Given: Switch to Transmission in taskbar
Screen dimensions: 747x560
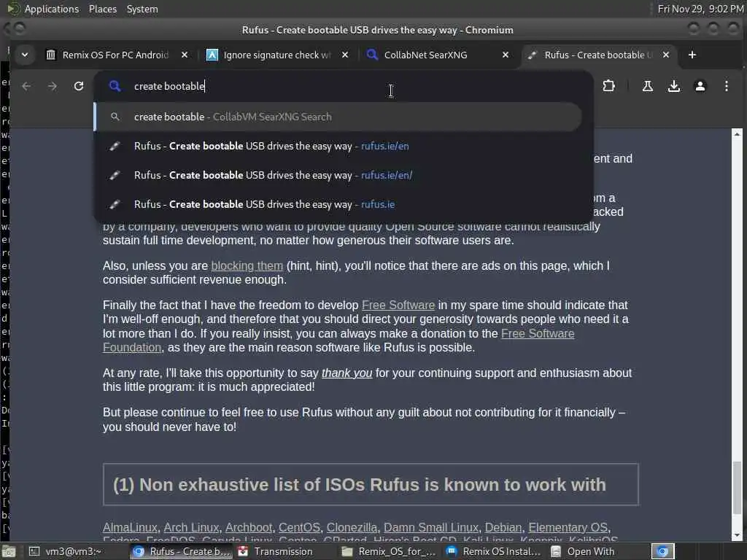Looking at the screenshot, I should (284, 551).
